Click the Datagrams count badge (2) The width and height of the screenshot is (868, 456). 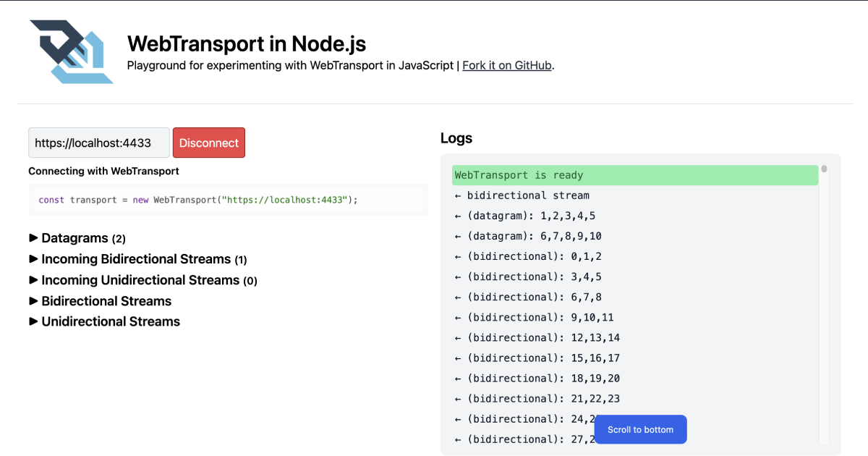point(118,238)
